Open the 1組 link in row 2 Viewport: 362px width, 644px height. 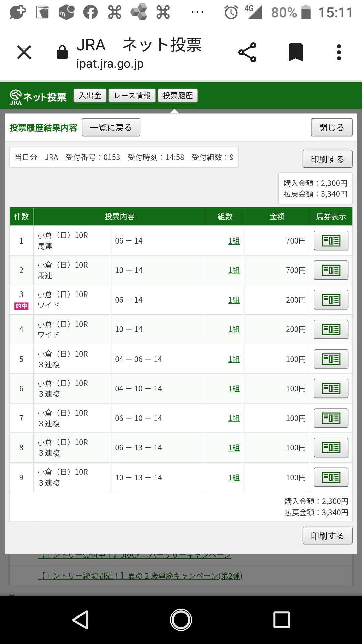click(234, 270)
